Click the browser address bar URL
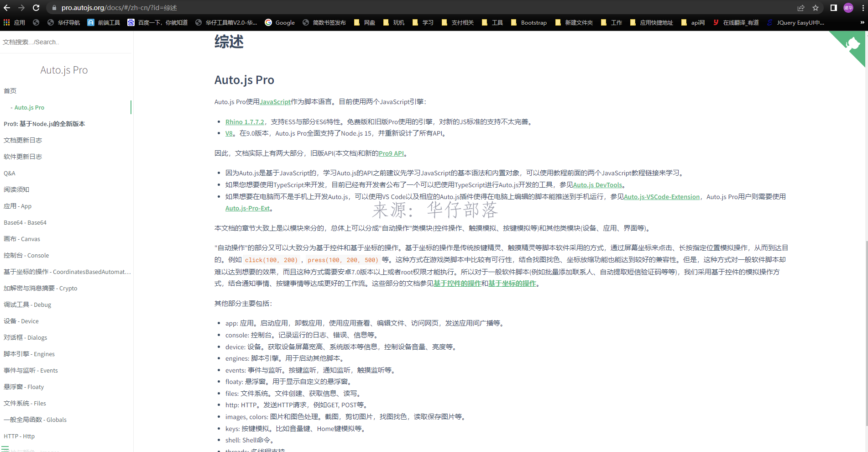This screenshot has width=868, height=452. pyautogui.click(x=119, y=8)
